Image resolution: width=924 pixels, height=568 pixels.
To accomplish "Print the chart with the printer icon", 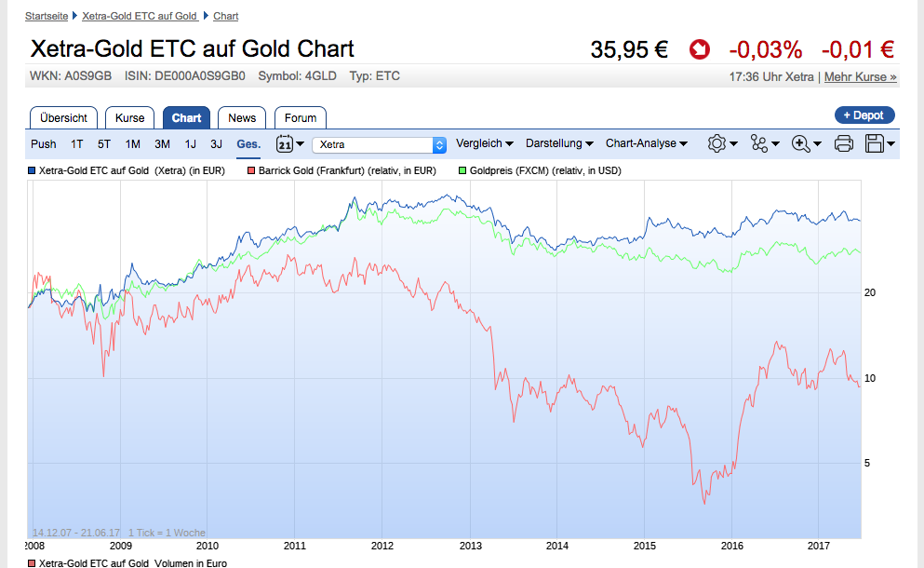I will (844, 143).
